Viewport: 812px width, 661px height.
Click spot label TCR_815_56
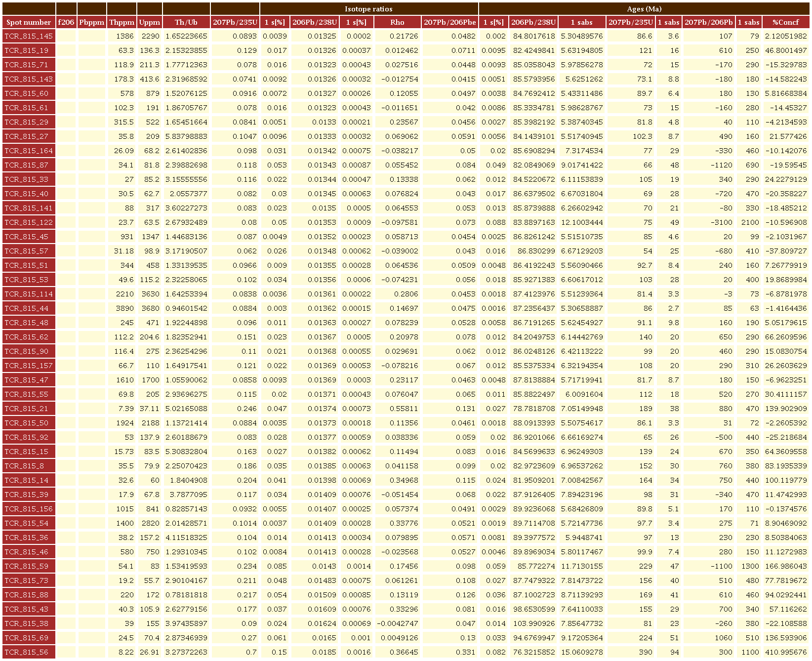[x=29, y=652]
